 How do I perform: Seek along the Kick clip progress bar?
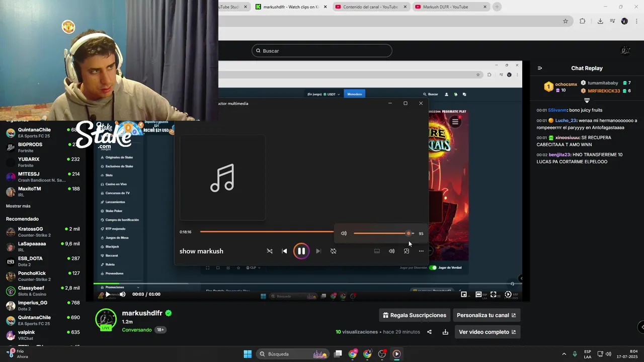[307, 284]
